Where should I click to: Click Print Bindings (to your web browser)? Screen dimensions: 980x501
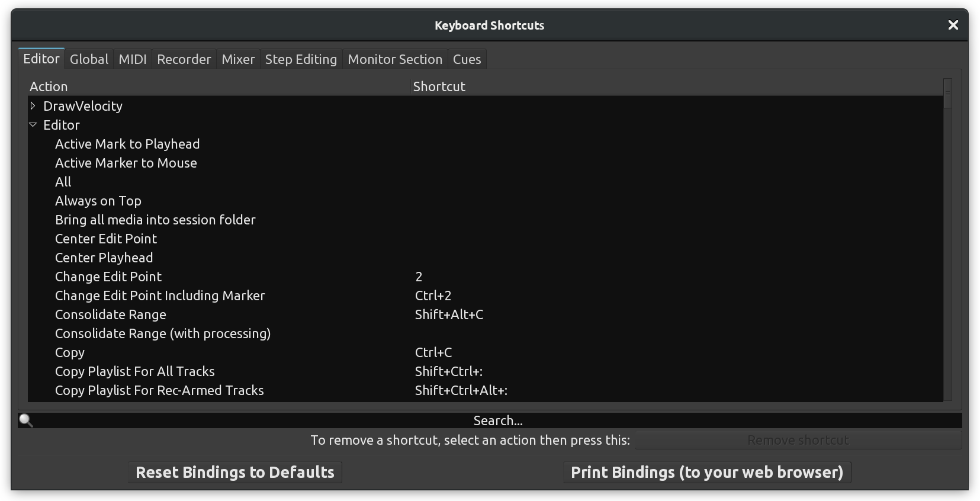coord(707,472)
